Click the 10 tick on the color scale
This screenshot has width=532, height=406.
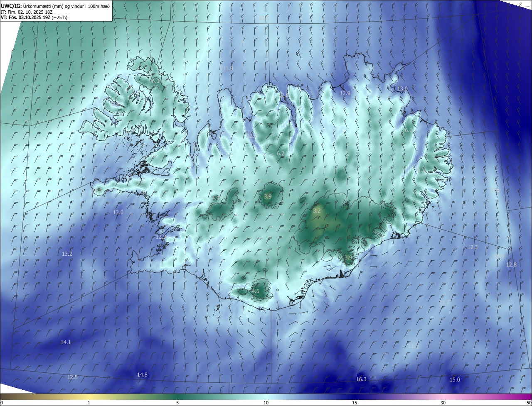point(266,403)
